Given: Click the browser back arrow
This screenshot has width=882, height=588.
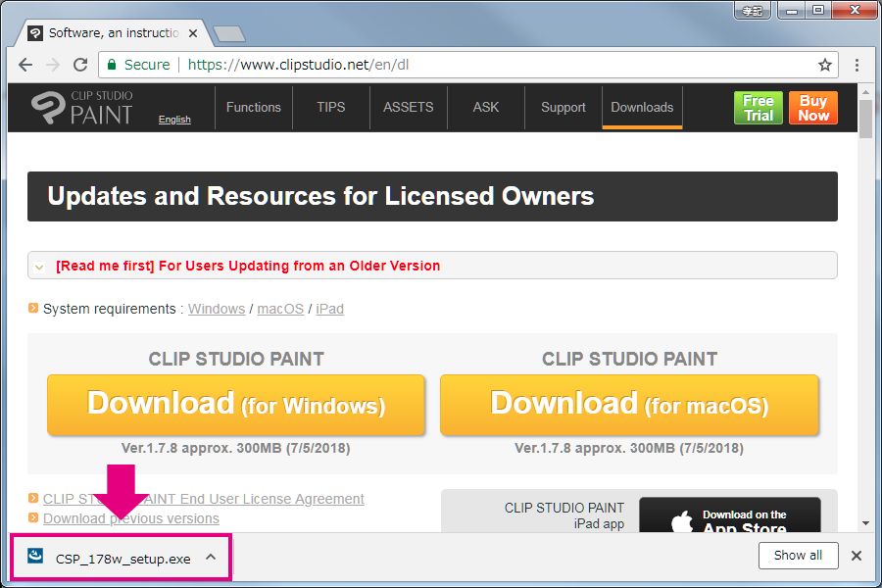Looking at the screenshot, I should pyautogui.click(x=25, y=65).
